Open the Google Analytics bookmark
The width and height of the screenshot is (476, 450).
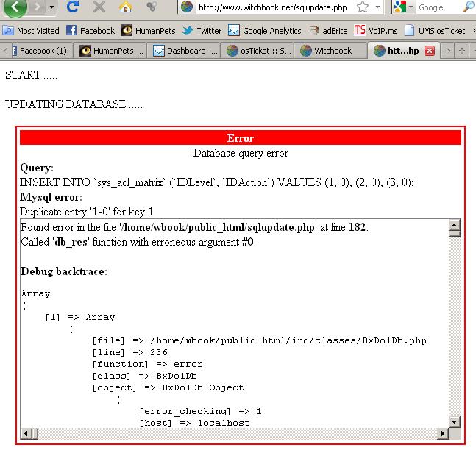265,31
